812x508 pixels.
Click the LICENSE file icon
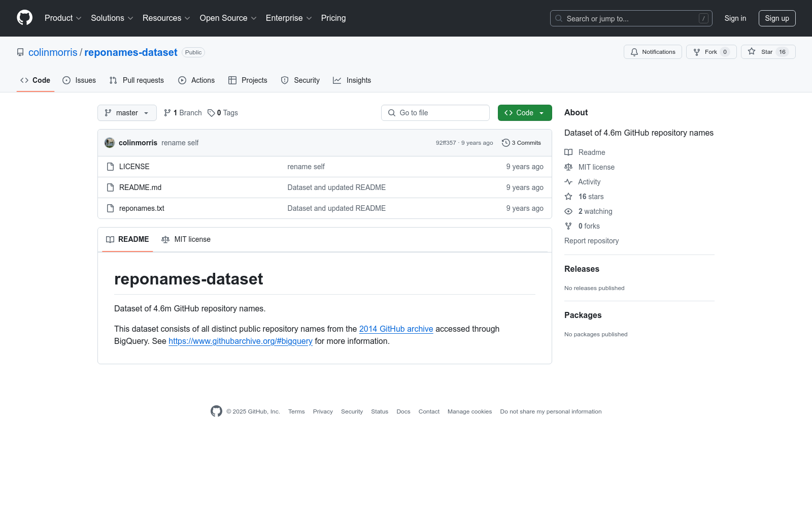(x=110, y=167)
